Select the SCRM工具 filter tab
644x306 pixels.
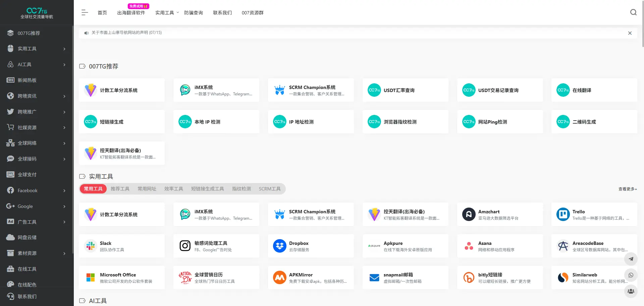[270, 188]
